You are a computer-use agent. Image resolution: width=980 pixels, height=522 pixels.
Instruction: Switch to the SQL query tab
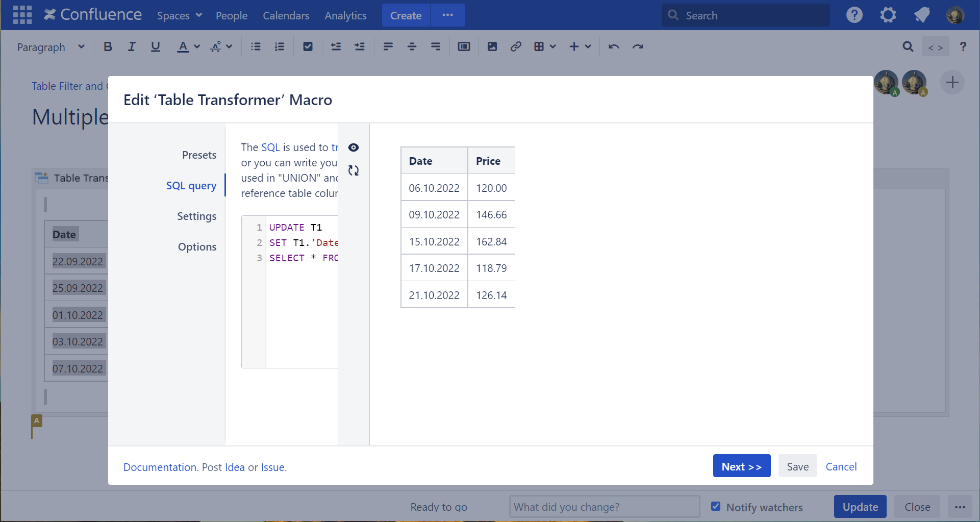coord(191,186)
